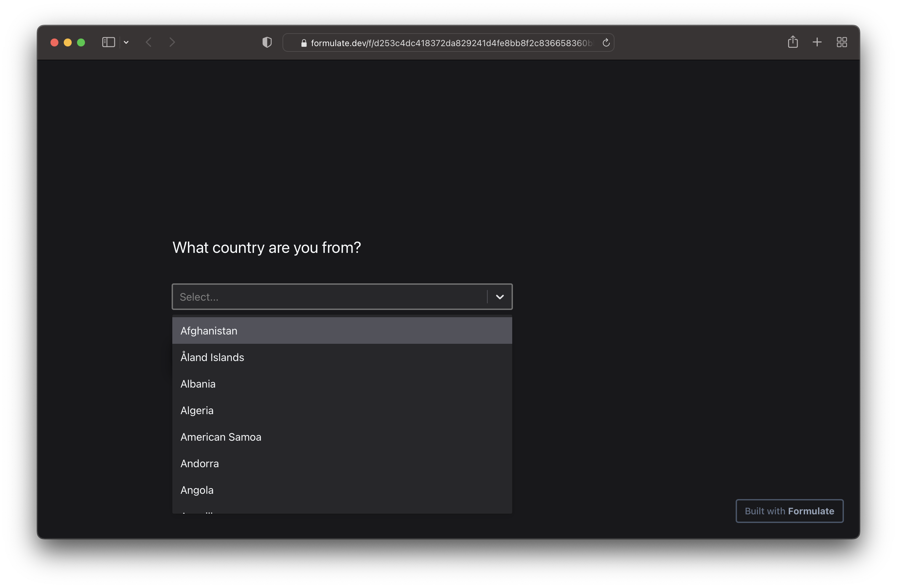Click the lock icon in the address bar

pos(304,43)
